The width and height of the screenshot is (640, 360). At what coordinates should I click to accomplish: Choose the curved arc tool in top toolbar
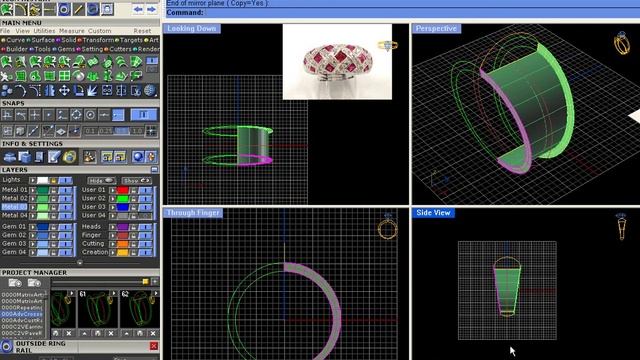coord(21,9)
